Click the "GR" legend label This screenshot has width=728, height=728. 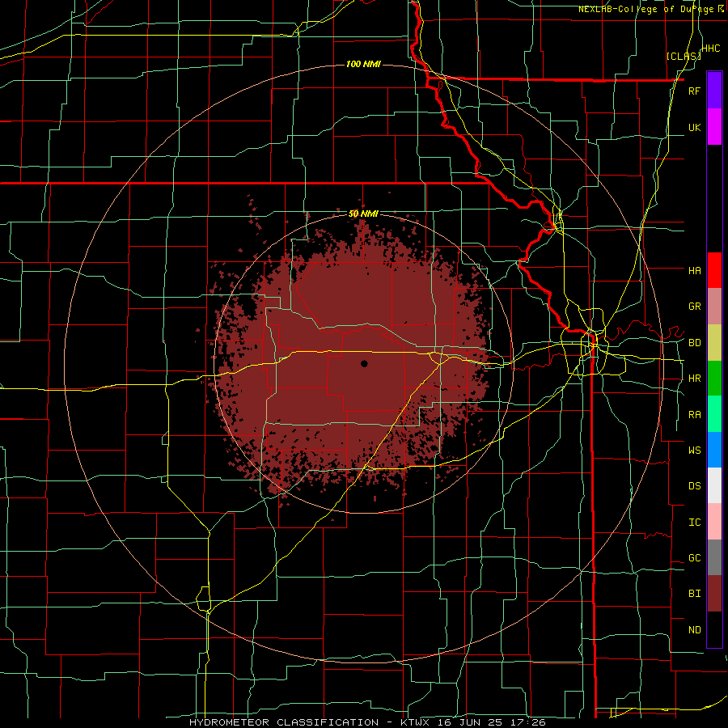pyautogui.click(x=694, y=307)
